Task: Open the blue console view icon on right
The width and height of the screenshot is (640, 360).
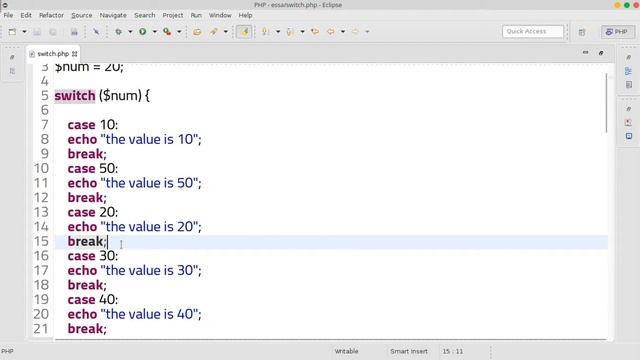Action: coord(629,136)
